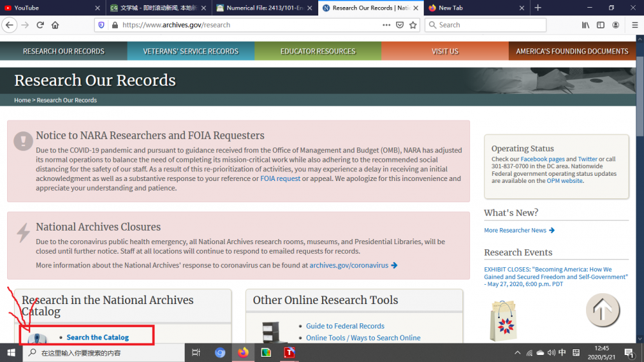Viewport: 644px width, 362px height.
Task: Open the Veterans' Service Records menu
Action: point(191,51)
